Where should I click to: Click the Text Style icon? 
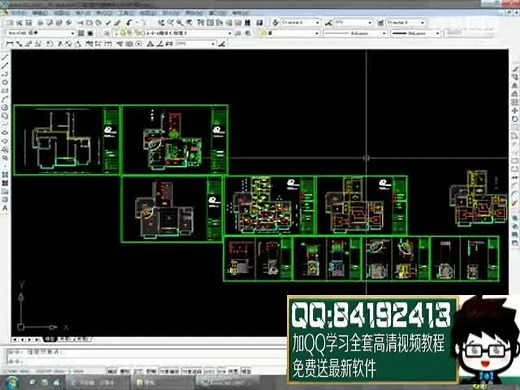[x=275, y=22]
